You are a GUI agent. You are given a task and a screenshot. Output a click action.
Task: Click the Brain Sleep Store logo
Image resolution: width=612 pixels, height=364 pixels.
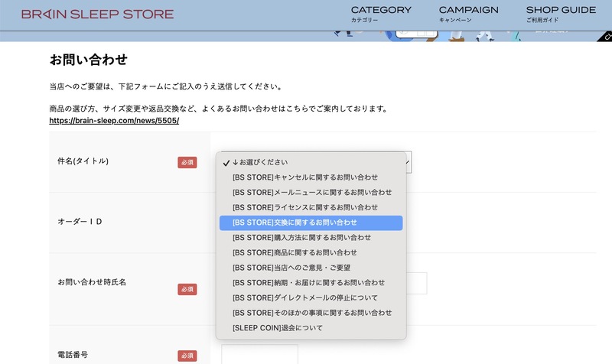(97, 14)
